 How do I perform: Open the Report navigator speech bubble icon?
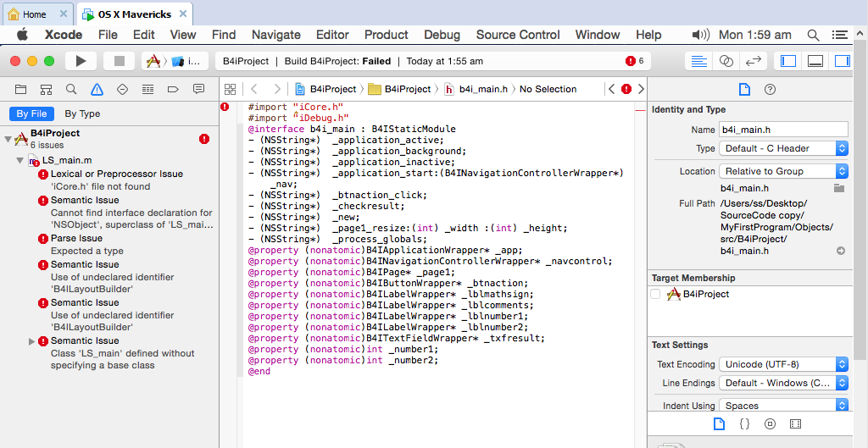(198, 89)
